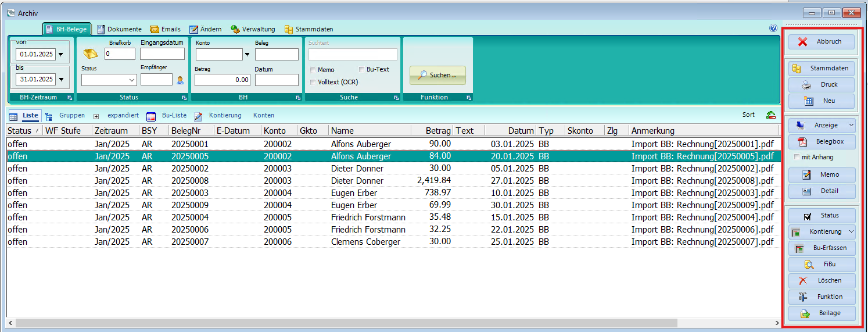The width and height of the screenshot is (868, 332).
Task: Click the Beilage attachment button
Action: 822,313
